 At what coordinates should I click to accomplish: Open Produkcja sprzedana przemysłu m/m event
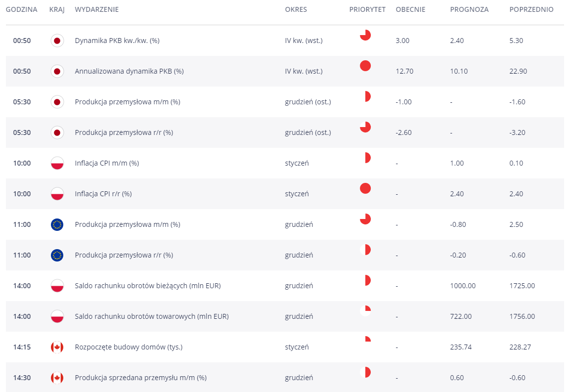tap(140, 378)
